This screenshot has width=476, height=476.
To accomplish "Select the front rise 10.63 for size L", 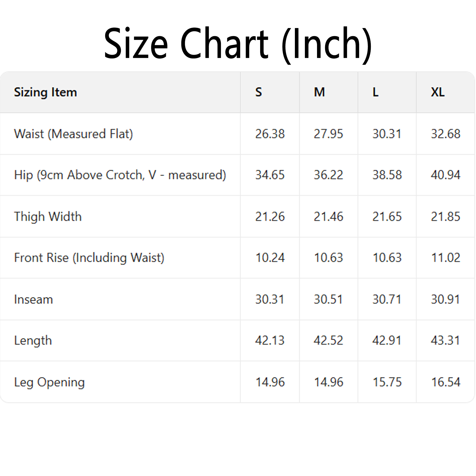I will (x=387, y=258).
